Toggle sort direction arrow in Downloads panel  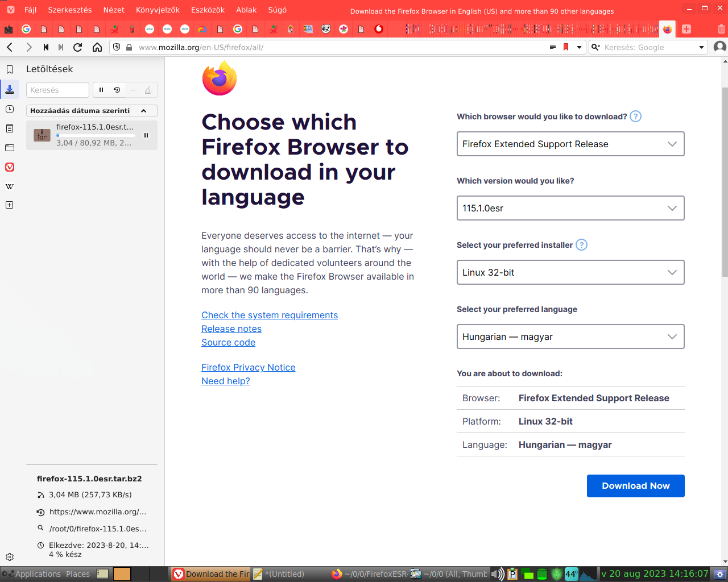point(144,111)
